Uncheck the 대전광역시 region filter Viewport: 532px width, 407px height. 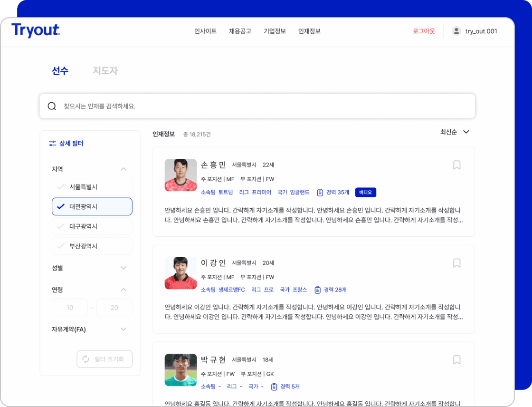(x=92, y=206)
